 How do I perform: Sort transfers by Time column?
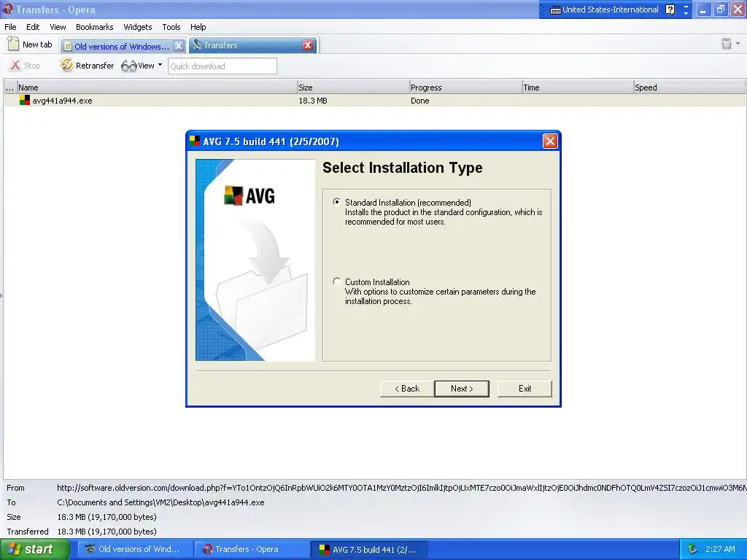click(578, 87)
